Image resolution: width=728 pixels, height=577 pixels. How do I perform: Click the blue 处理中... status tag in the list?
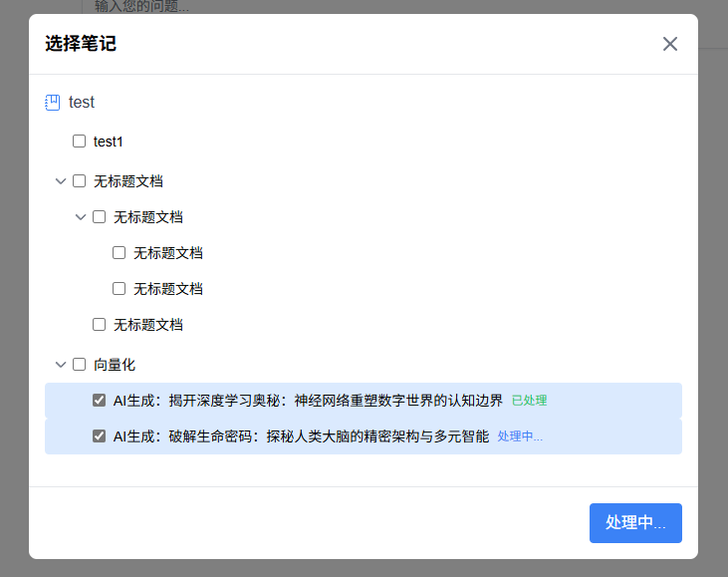point(520,436)
